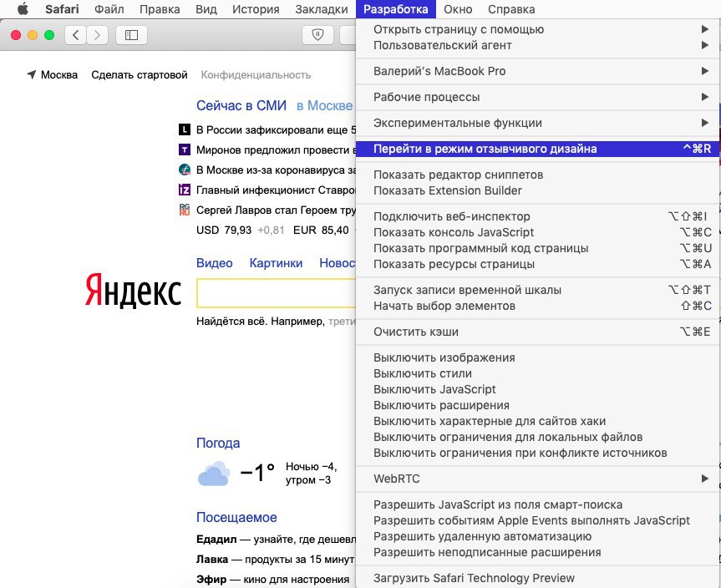Image resolution: width=721 pixels, height=588 pixels.
Task: Click the Сейчас в СМИ heading link
Action: pos(241,105)
